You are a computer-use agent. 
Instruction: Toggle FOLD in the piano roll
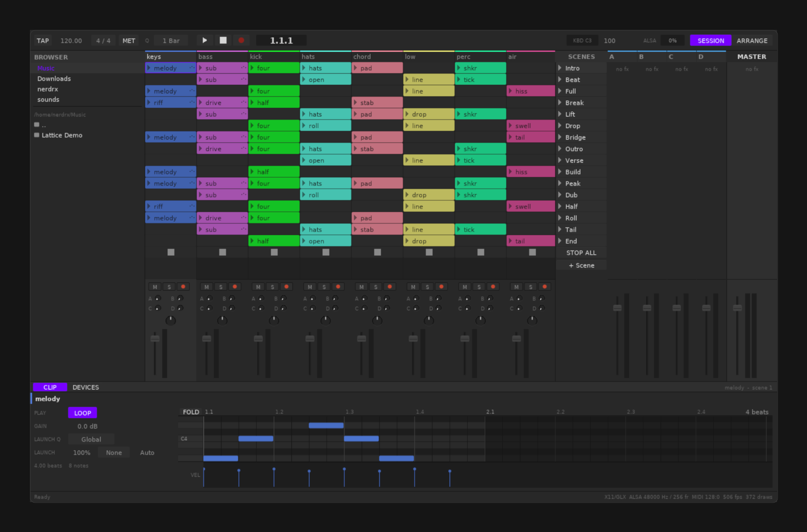pyautogui.click(x=191, y=412)
